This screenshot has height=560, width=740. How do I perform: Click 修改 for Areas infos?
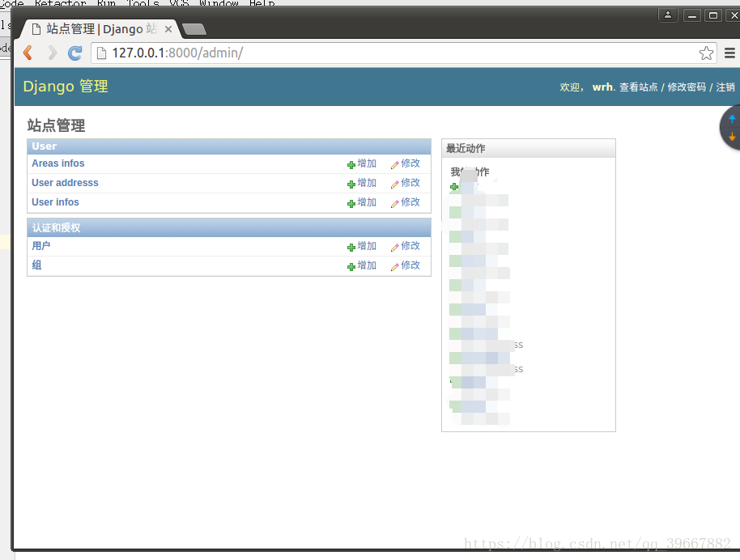click(x=406, y=163)
